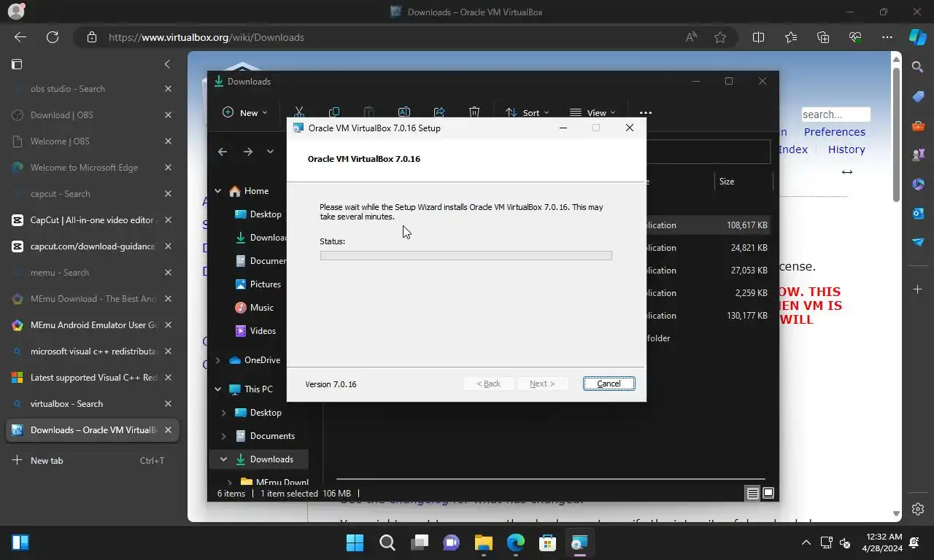Close the memu - Search tab
The height and width of the screenshot is (560, 934).
coord(168,273)
